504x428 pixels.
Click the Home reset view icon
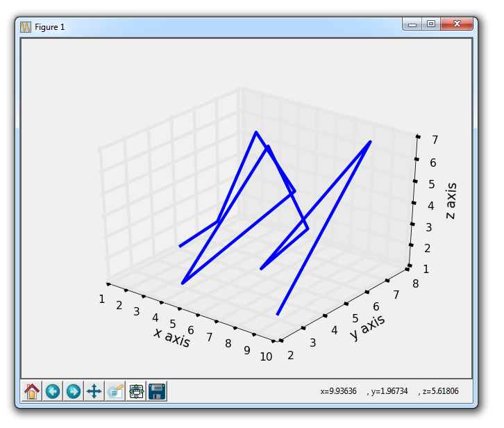click(x=32, y=391)
